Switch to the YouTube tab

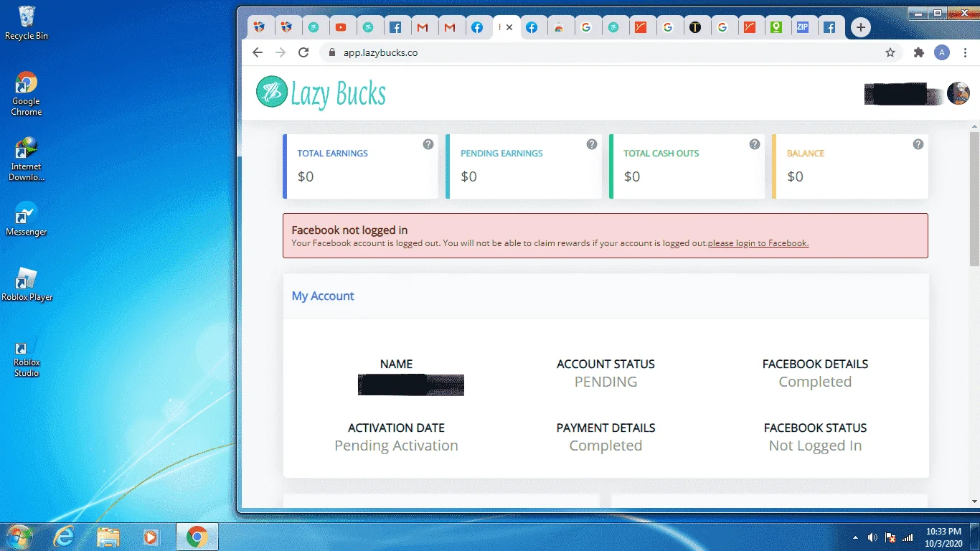point(341,27)
